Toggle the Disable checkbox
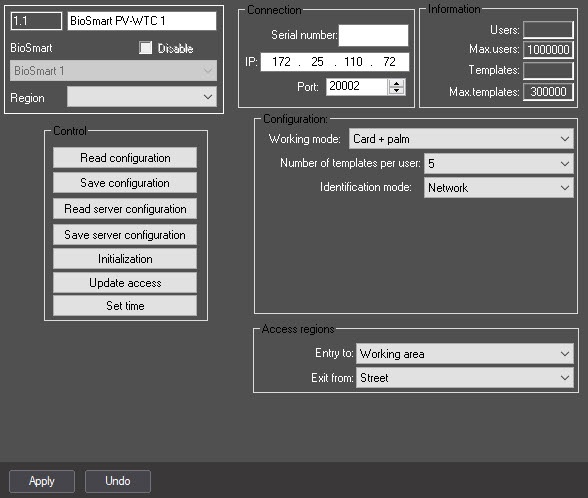The height and width of the screenshot is (498, 588). pos(146,48)
